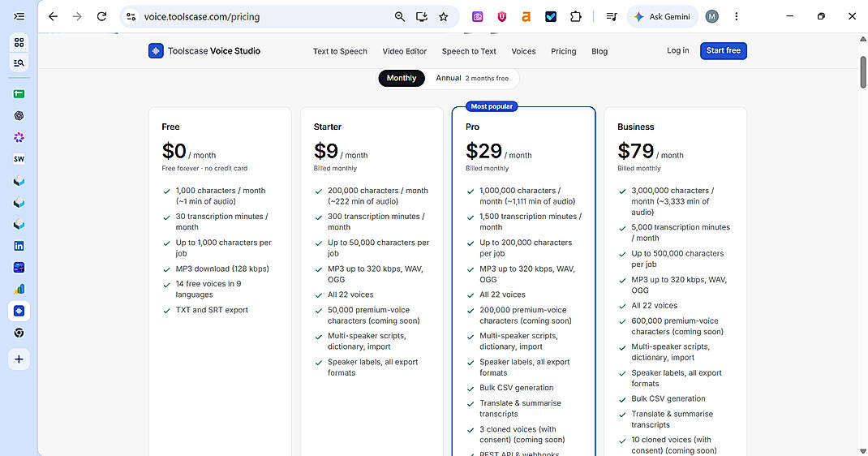Screen dimensions: 868x456
Task: Click the browser back arrow
Action: [53, 16]
